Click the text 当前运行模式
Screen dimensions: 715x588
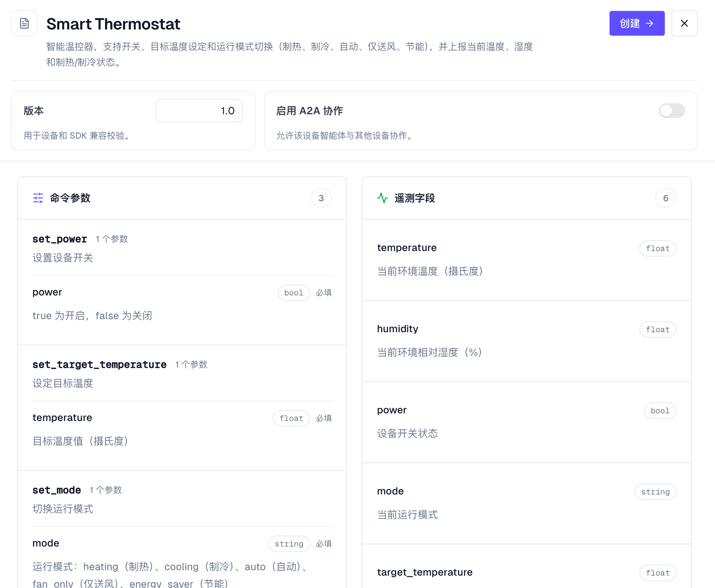click(x=407, y=514)
